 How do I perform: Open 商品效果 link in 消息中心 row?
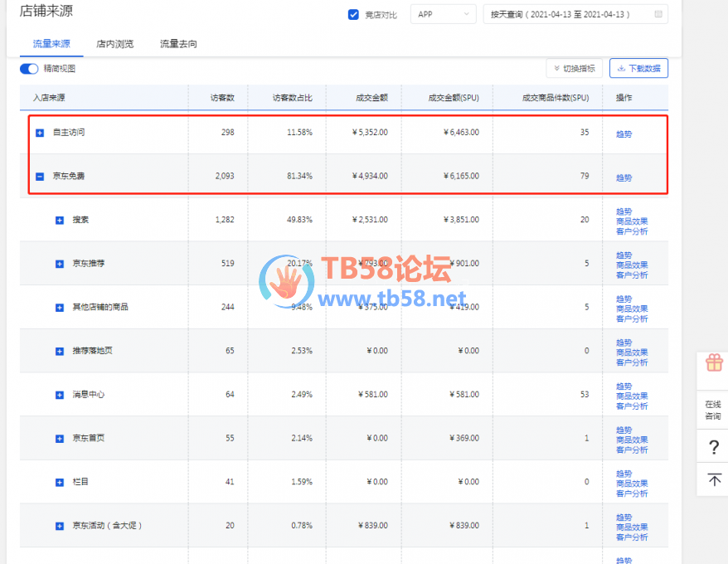(632, 396)
